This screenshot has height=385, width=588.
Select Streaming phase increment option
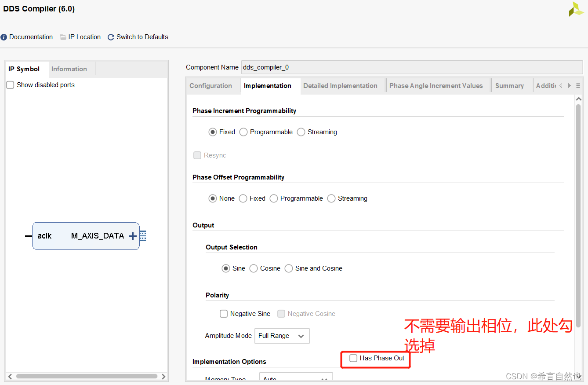301,132
